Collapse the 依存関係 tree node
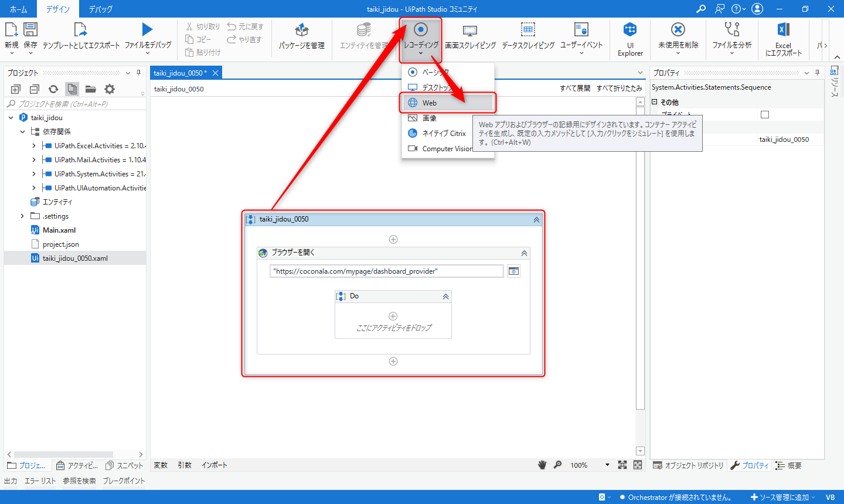The width and height of the screenshot is (844, 504). coord(23,132)
